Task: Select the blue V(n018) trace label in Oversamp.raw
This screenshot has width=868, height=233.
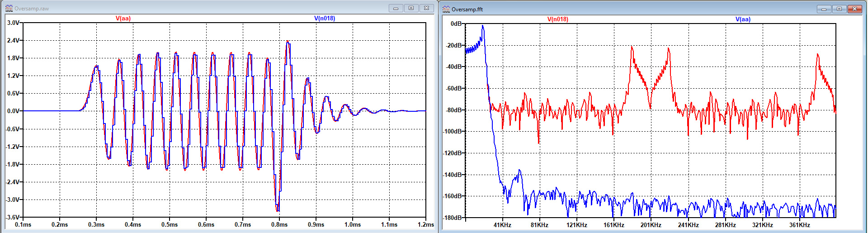Action: (x=325, y=19)
